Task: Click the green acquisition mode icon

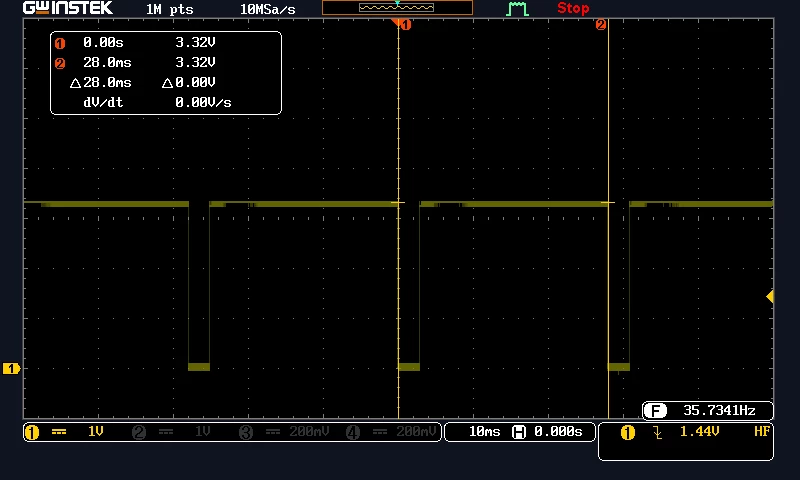Action: click(517, 9)
